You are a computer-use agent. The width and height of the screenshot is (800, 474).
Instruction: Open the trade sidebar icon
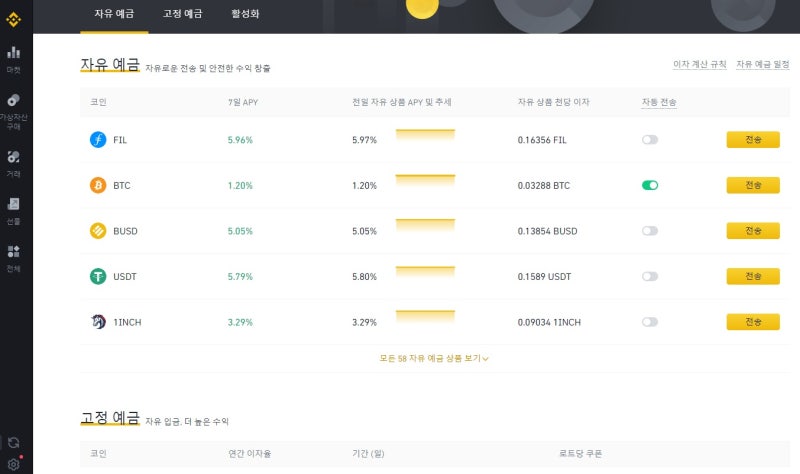coord(14,157)
